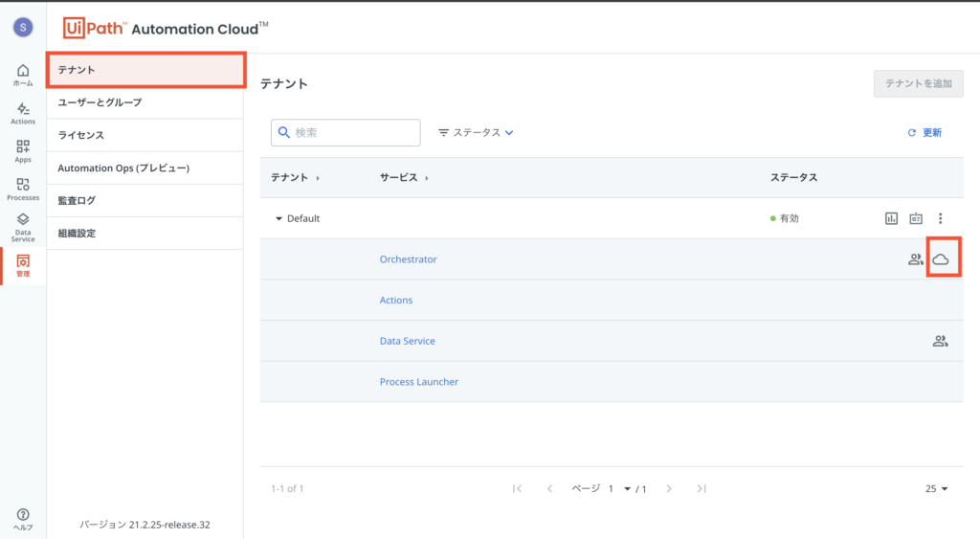Open Apps in the sidebar
The height and width of the screenshot is (539, 980).
[23, 151]
